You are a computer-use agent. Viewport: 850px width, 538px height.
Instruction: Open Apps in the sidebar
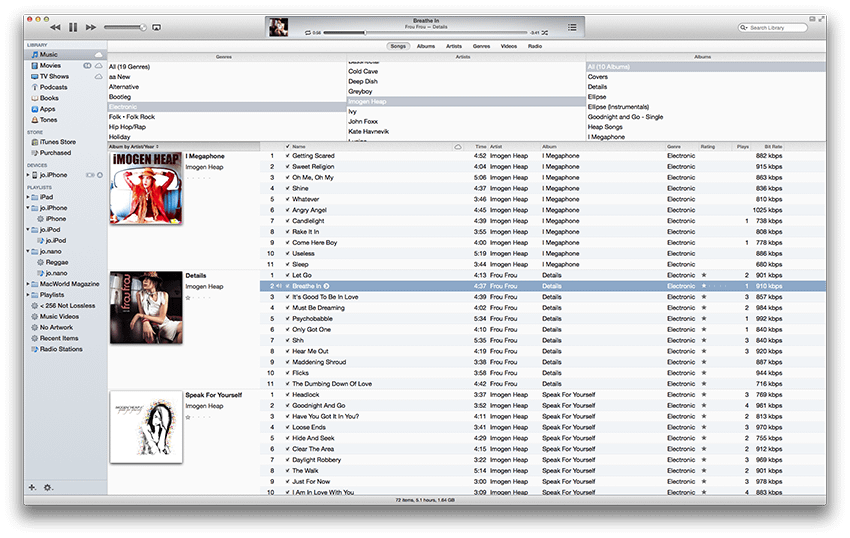pyautogui.click(x=47, y=109)
